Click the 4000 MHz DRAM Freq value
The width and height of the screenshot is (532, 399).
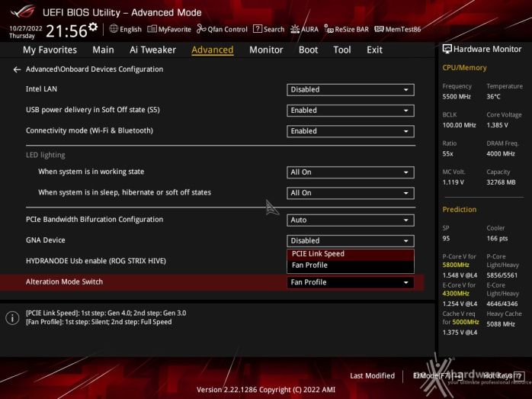[501, 154]
